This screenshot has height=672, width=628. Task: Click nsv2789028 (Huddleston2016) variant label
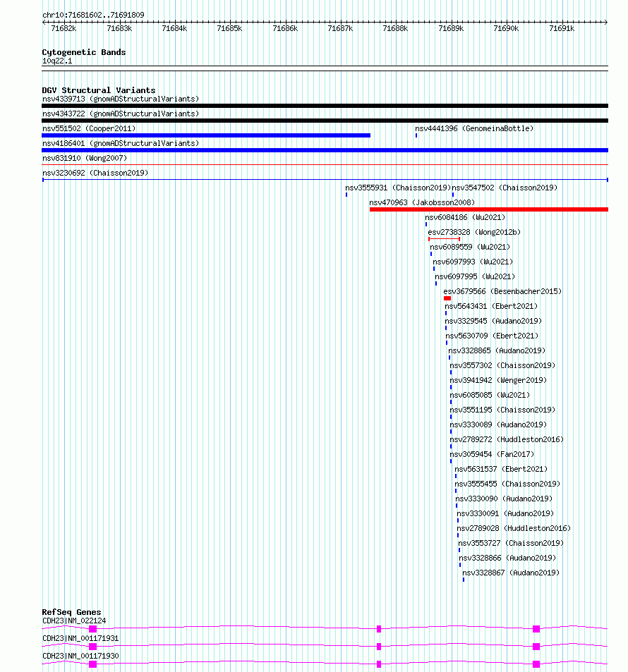pyautogui.click(x=514, y=528)
